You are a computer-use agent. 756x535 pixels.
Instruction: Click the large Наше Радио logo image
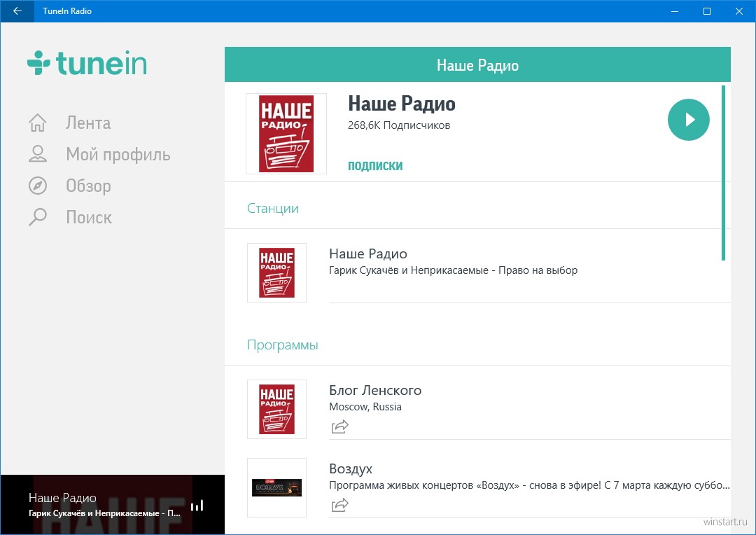click(x=286, y=133)
